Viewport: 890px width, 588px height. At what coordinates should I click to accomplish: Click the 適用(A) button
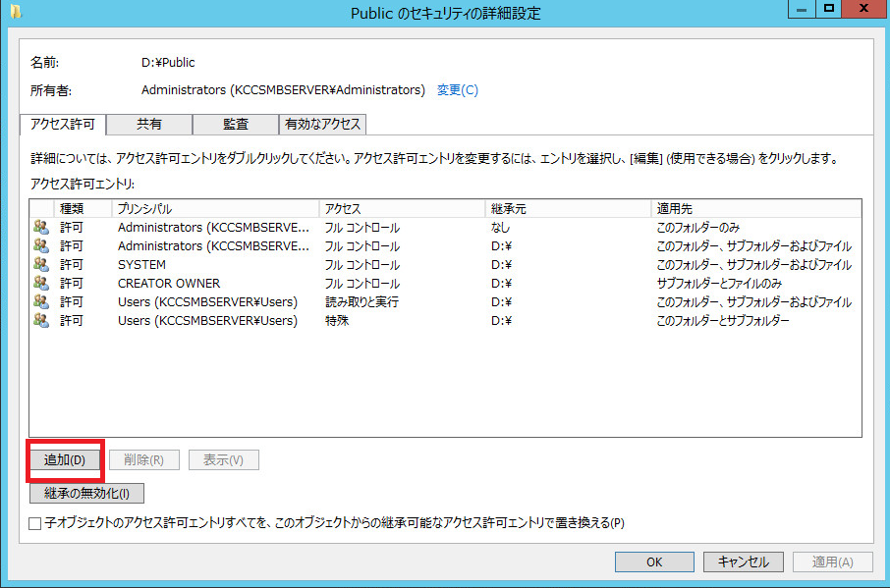click(x=832, y=561)
